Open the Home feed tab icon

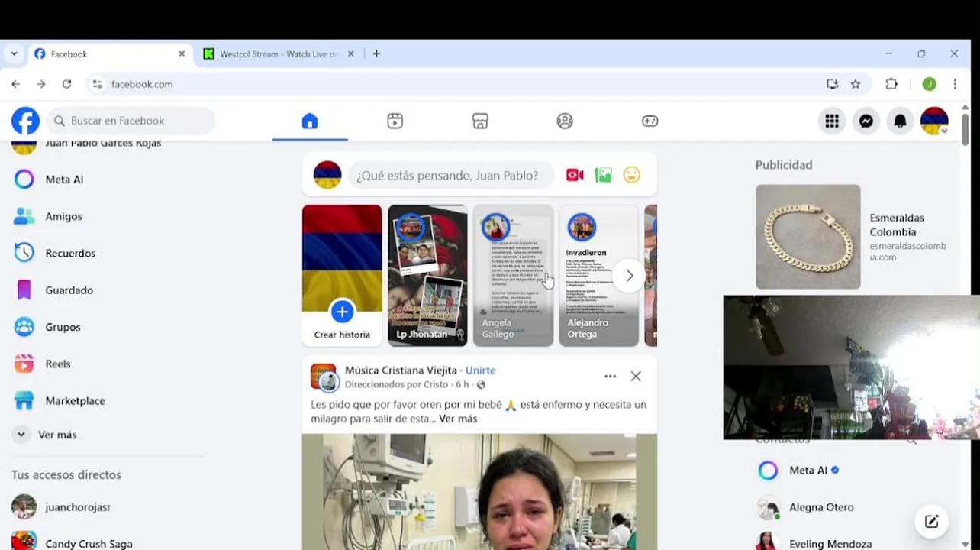[x=309, y=121]
